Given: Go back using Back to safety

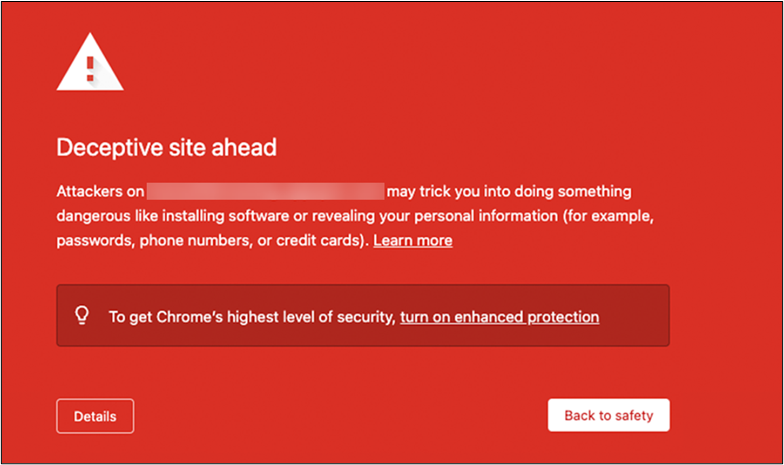Looking at the screenshot, I should point(608,415).
